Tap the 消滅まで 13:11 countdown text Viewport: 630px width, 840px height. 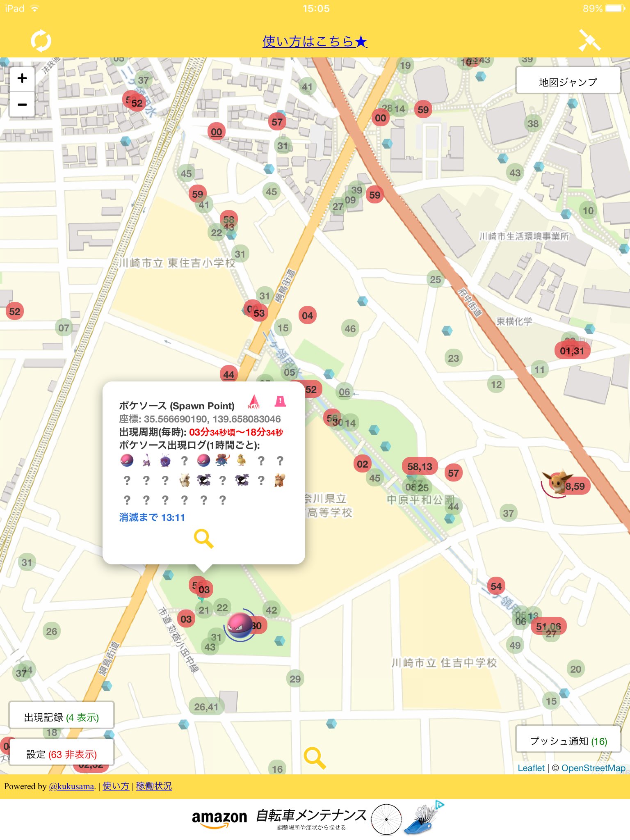(152, 517)
